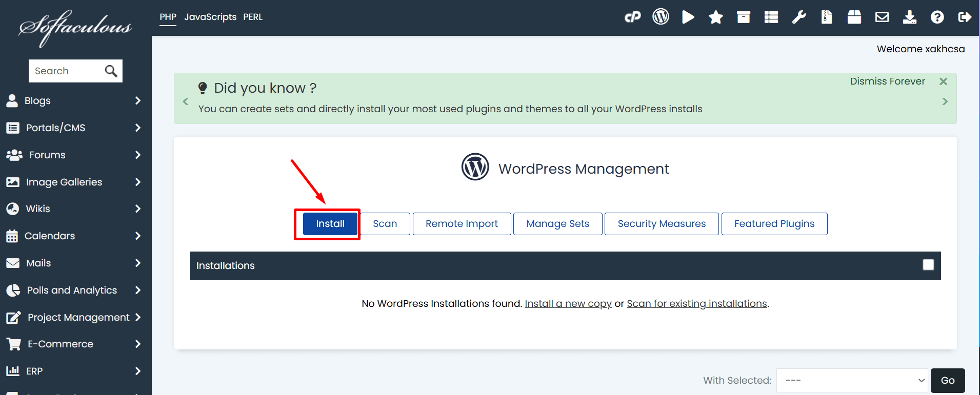Click the Welcome xakhcsa text
Viewport: 980px width, 395px height.
click(x=921, y=49)
